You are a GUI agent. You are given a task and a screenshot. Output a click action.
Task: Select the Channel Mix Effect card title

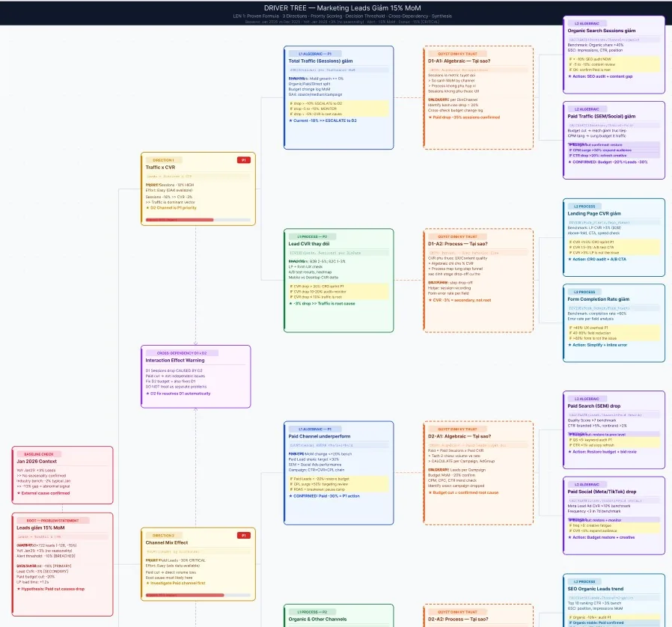coord(167,542)
